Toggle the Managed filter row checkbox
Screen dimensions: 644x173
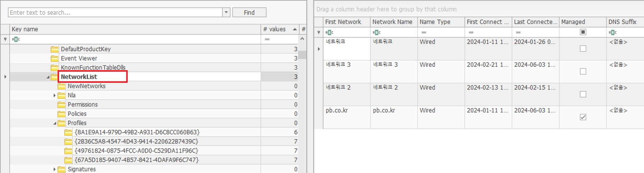(583, 32)
